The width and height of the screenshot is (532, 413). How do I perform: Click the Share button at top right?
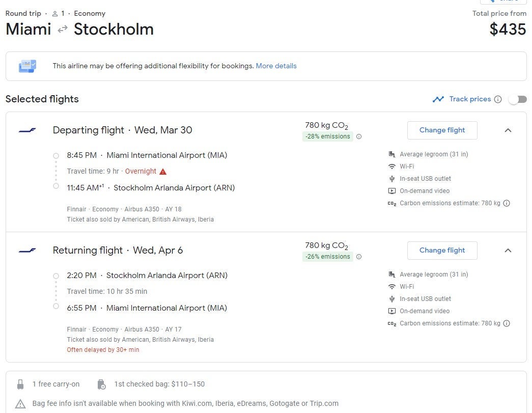(503, 2)
